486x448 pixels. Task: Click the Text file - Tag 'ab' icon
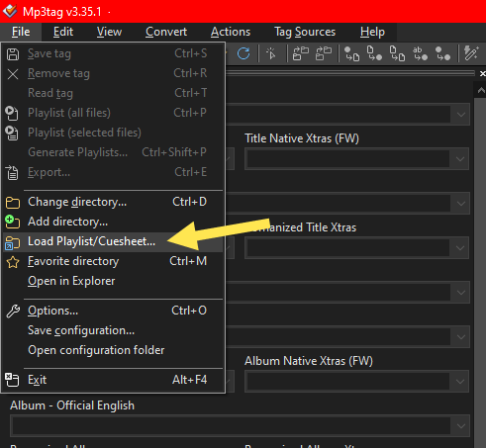(x=420, y=53)
